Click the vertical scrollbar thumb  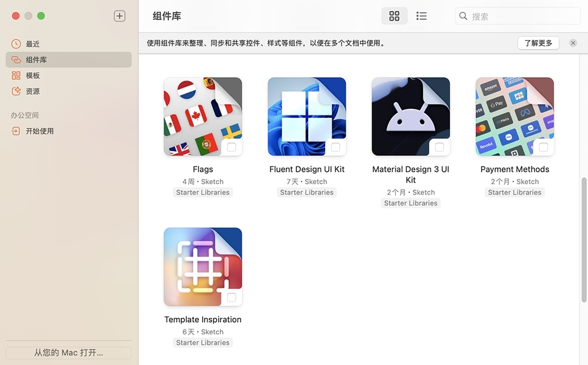pyautogui.click(x=584, y=240)
